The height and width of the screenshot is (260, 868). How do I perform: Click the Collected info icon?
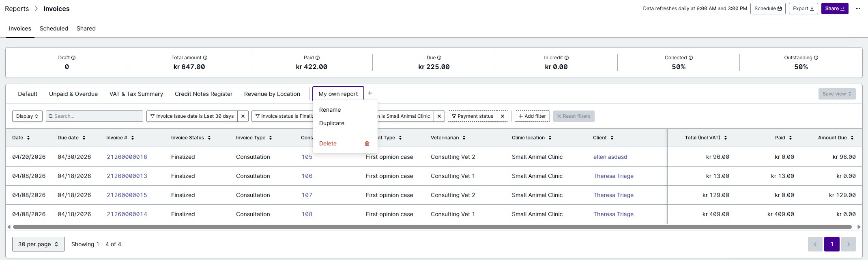point(691,58)
